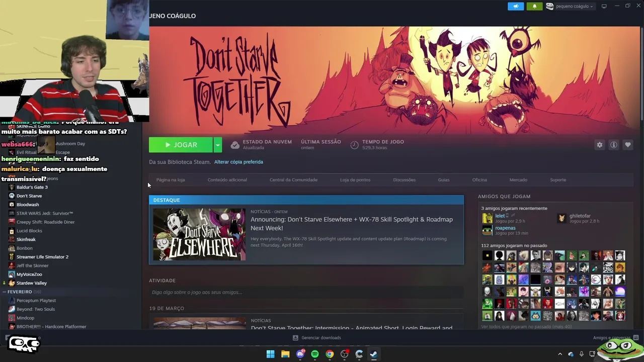
Task: Open game info circle icon
Action: (x=614, y=145)
